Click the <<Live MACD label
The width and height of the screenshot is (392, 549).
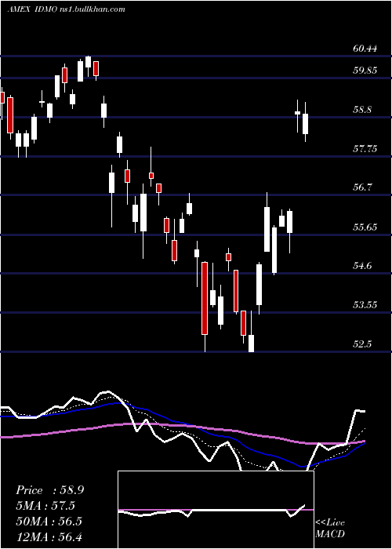pyautogui.click(x=330, y=528)
